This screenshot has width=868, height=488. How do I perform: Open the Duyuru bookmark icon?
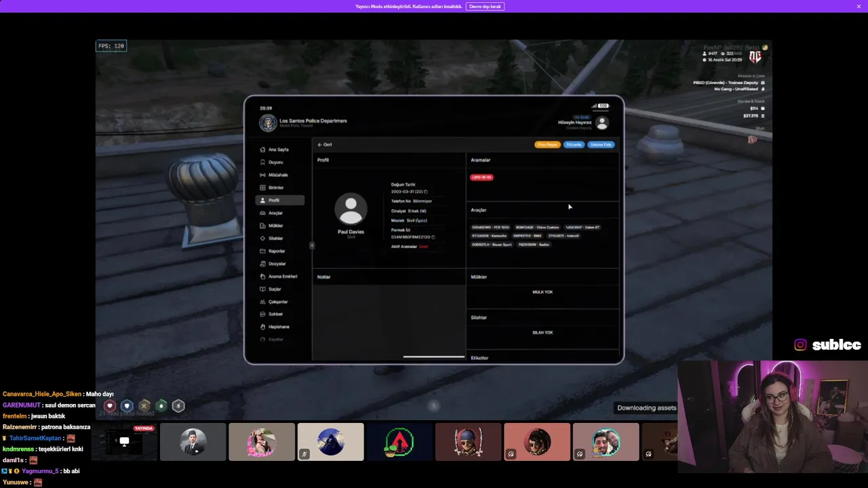pyautogui.click(x=262, y=162)
